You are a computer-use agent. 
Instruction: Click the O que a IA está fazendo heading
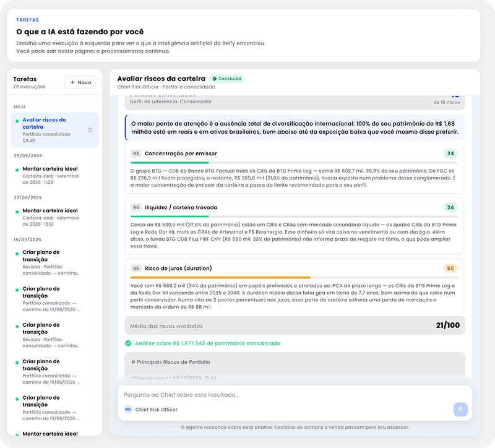tap(80, 32)
